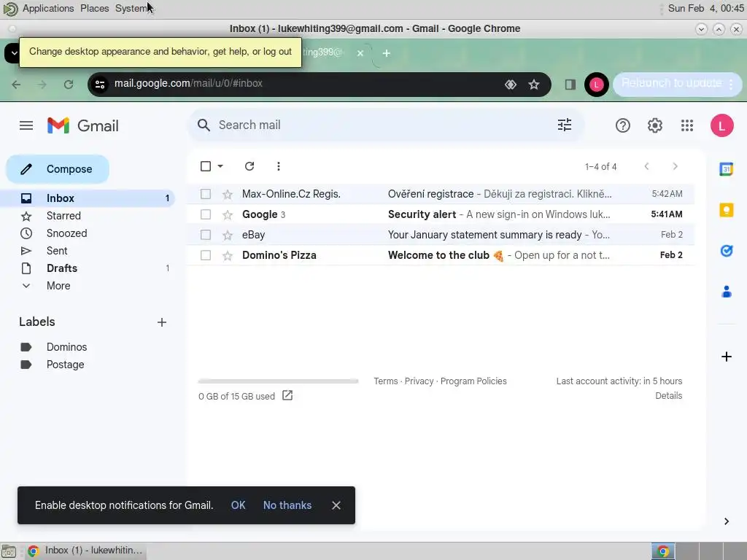The image size is (747, 560).
Task: Open the Welcome to the club email
Action: tap(440, 255)
